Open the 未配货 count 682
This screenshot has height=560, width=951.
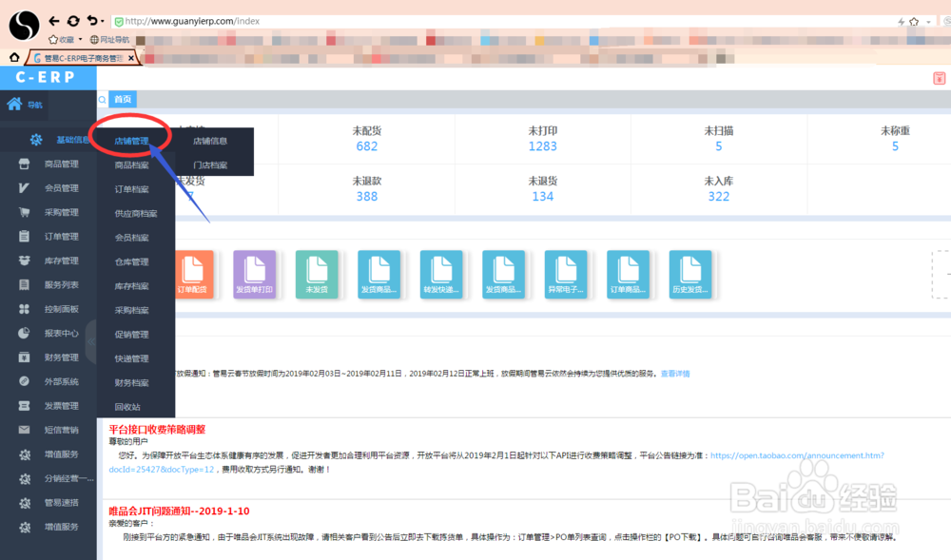click(x=367, y=146)
